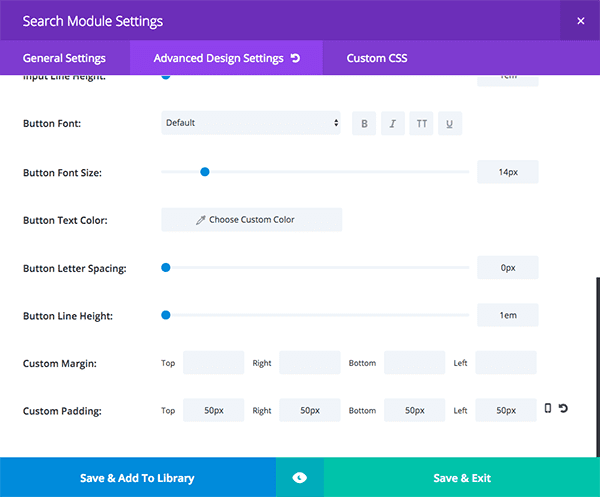This screenshot has height=497, width=600.
Task: Click the Button Line Height slider handle
Action: pos(166,315)
